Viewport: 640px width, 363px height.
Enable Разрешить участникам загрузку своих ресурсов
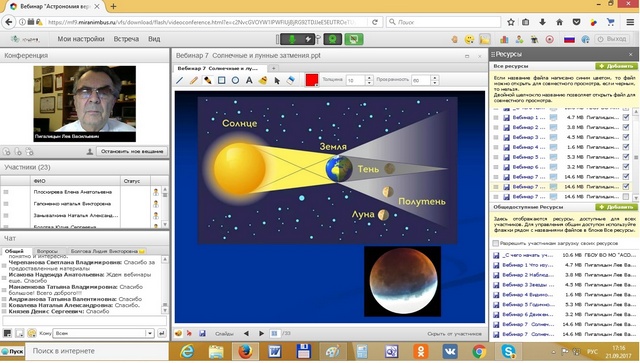[496, 243]
